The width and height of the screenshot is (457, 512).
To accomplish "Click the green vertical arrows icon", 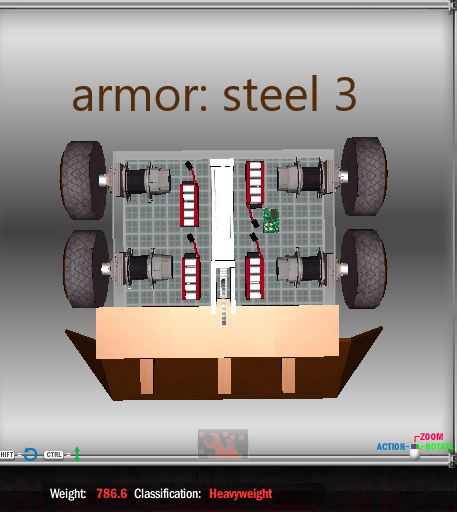I will coord(77,454).
